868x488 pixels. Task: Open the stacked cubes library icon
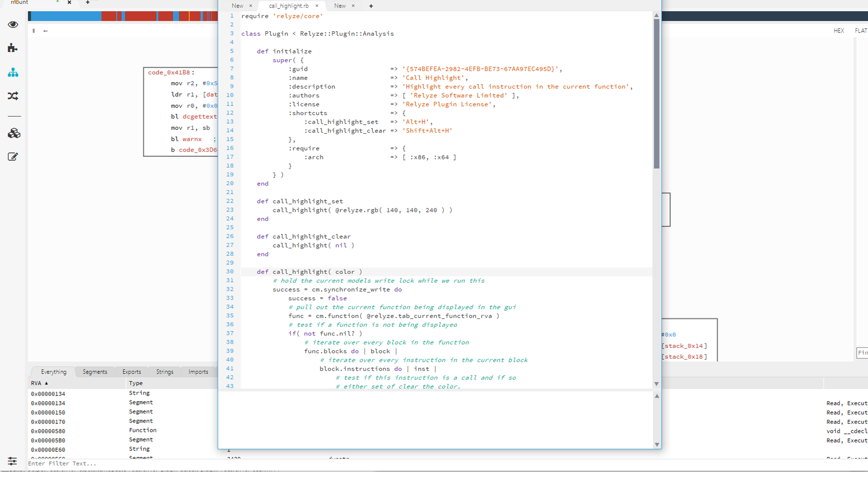coord(14,133)
